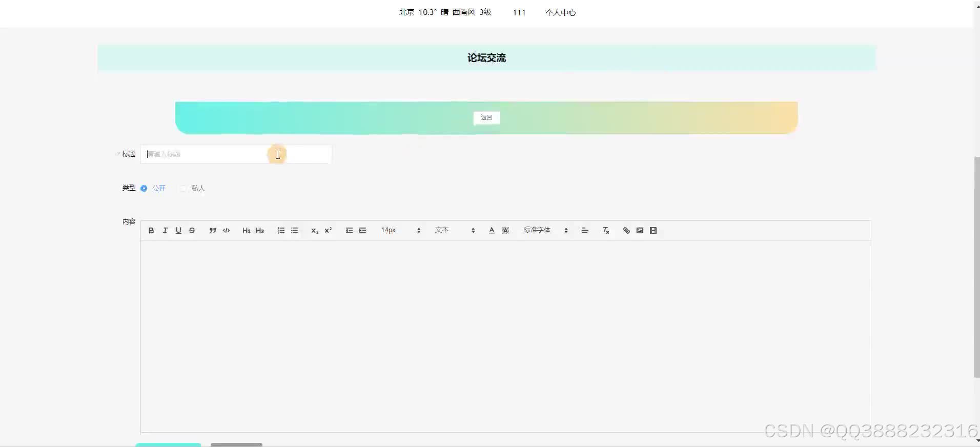The image size is (980, 447).
Task: Click the 北京 weather info text
Action: pos(445,12)
